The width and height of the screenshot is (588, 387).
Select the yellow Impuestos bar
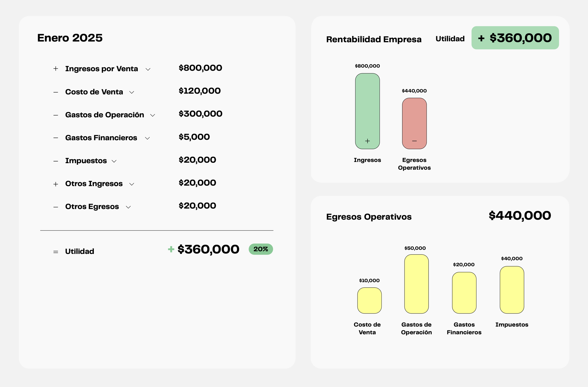(x=512, y=290)
